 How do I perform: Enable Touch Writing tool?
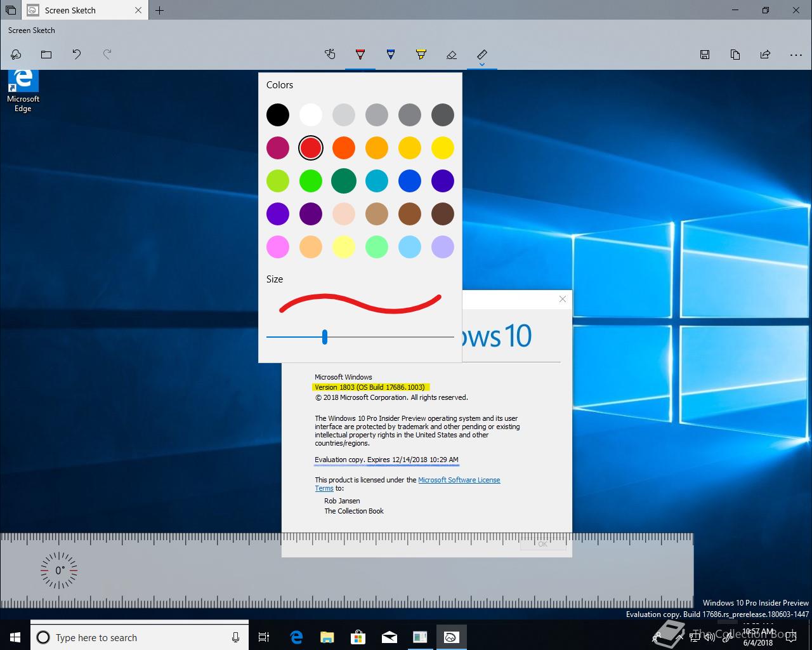(x=330, y=55)
